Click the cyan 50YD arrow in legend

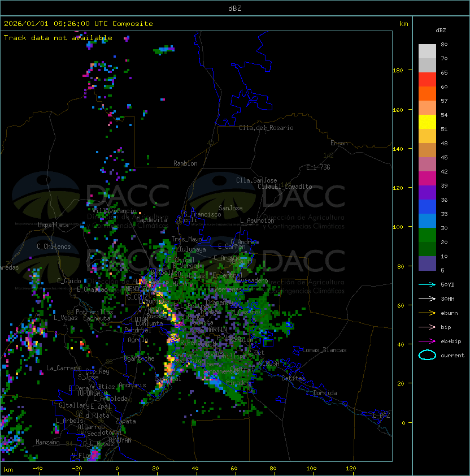click(x=427, y=285)
